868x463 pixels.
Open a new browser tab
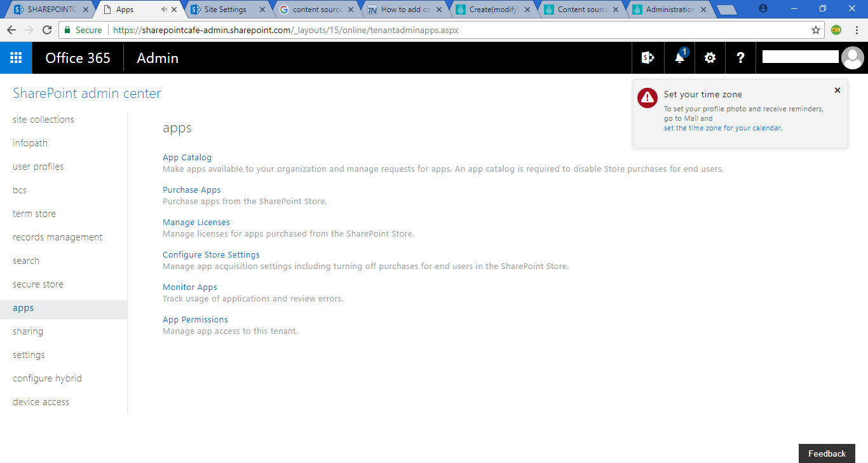click(x=726, y=10)
